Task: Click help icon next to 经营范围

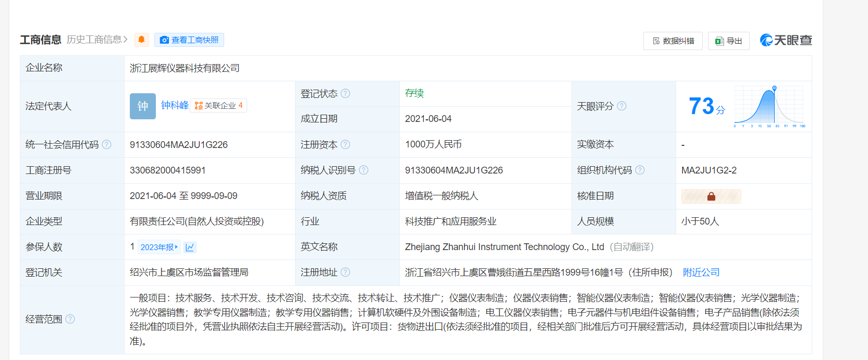Action: coord(70,319)
